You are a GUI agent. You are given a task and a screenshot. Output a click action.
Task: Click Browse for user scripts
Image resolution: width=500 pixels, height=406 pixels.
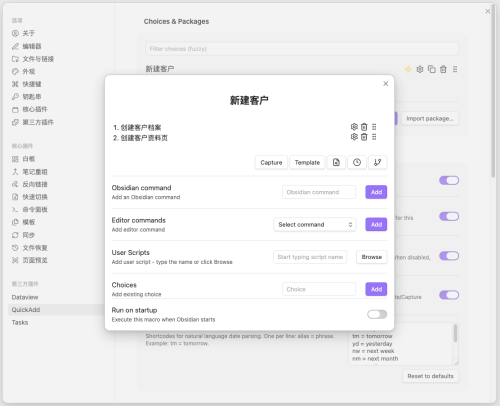372,257
